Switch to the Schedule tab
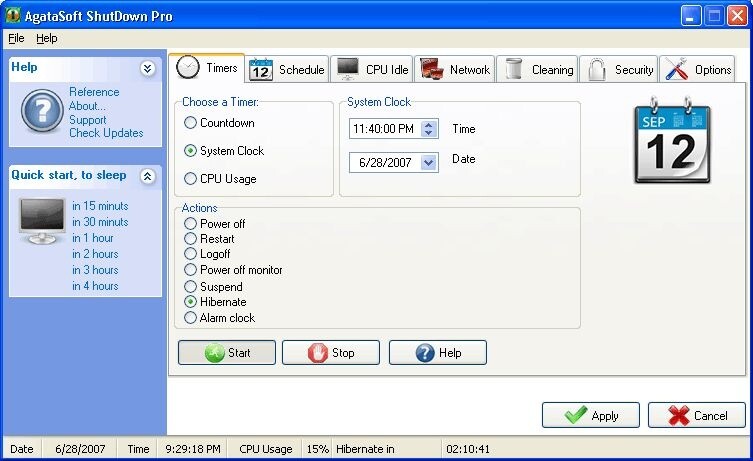753x461 pixels. pos(287,70)
